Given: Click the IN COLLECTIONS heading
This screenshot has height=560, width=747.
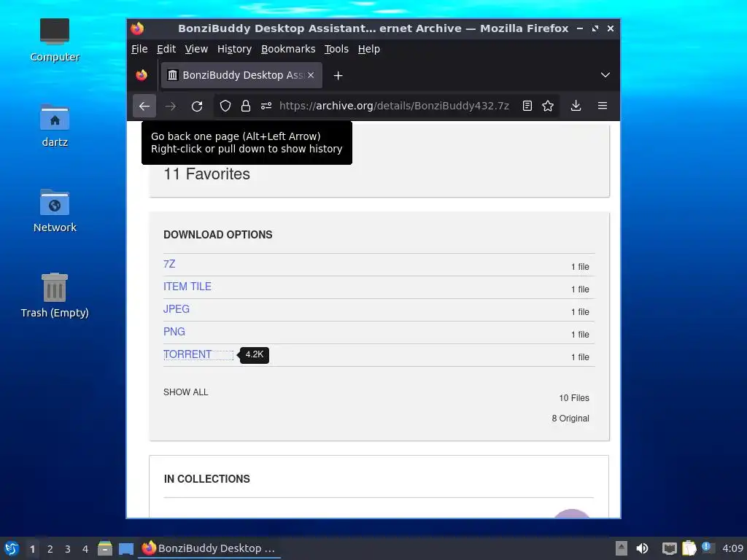Looking at the screenshot, I should [x=206, y=479].
